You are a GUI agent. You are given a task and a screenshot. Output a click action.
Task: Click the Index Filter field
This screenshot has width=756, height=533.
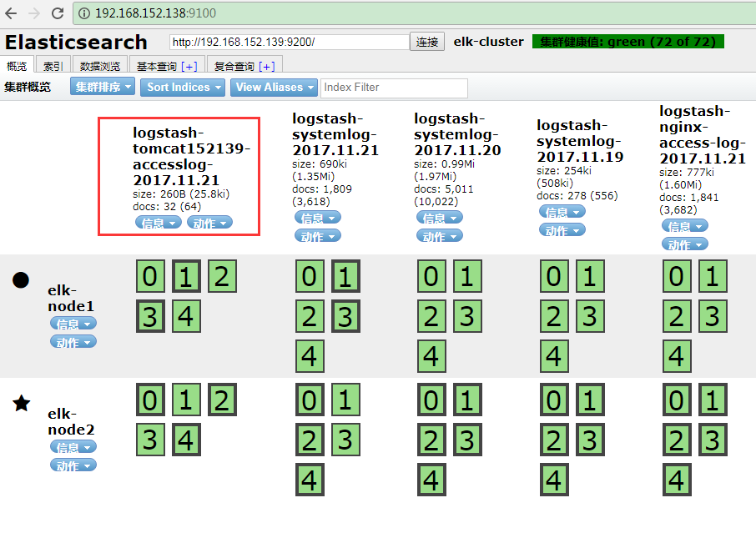tap(394, 88)
